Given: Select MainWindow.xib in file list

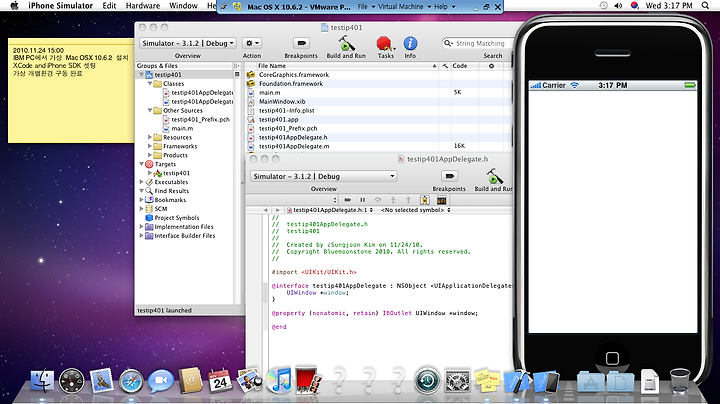Looking at the screenshot, I should click(281, 101).
